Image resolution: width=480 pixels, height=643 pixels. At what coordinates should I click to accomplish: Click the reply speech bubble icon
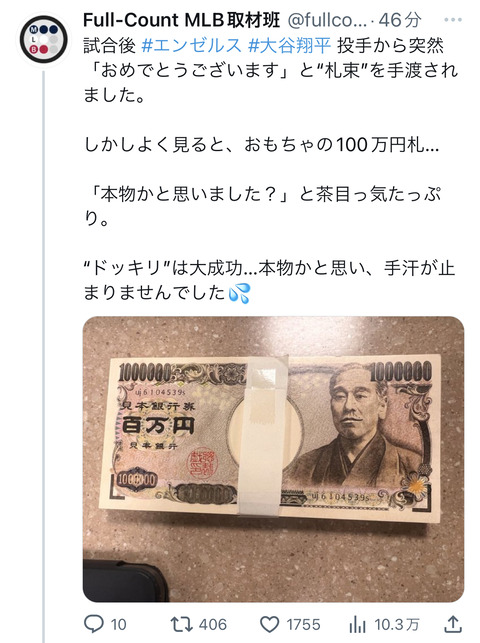(93, 624)
